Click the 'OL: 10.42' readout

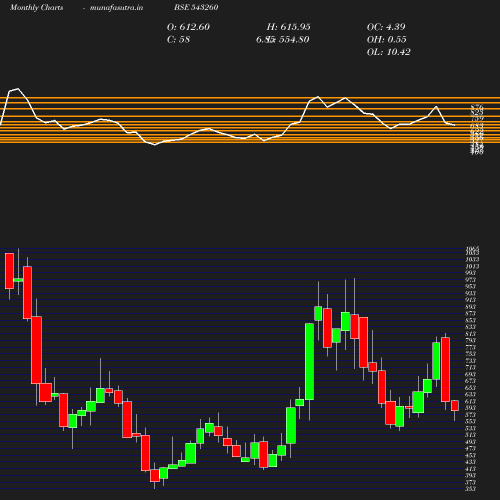tap(389, 52)
